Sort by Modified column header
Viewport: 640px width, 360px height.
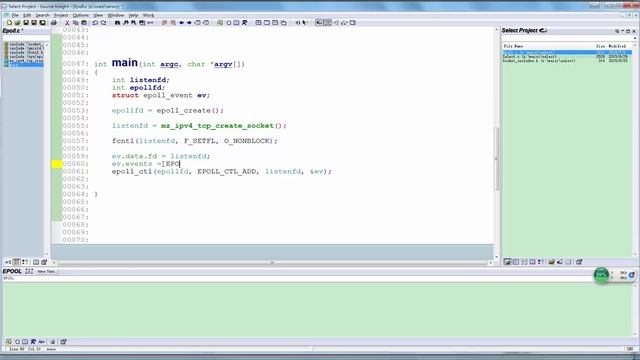[618, 47]
